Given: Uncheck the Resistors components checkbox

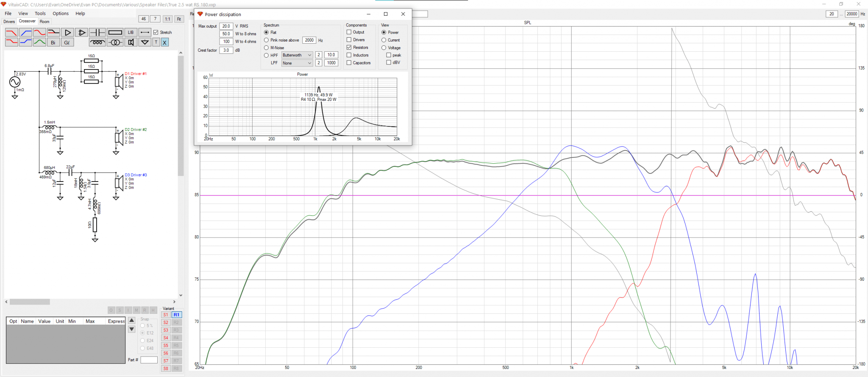Looking at the screenshot, I should coord(349,47).
